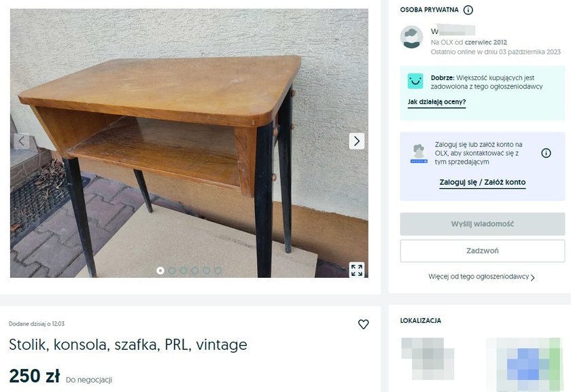Go to previous photo with left arrow
The image size is (571, 392).
click(22, 141)
